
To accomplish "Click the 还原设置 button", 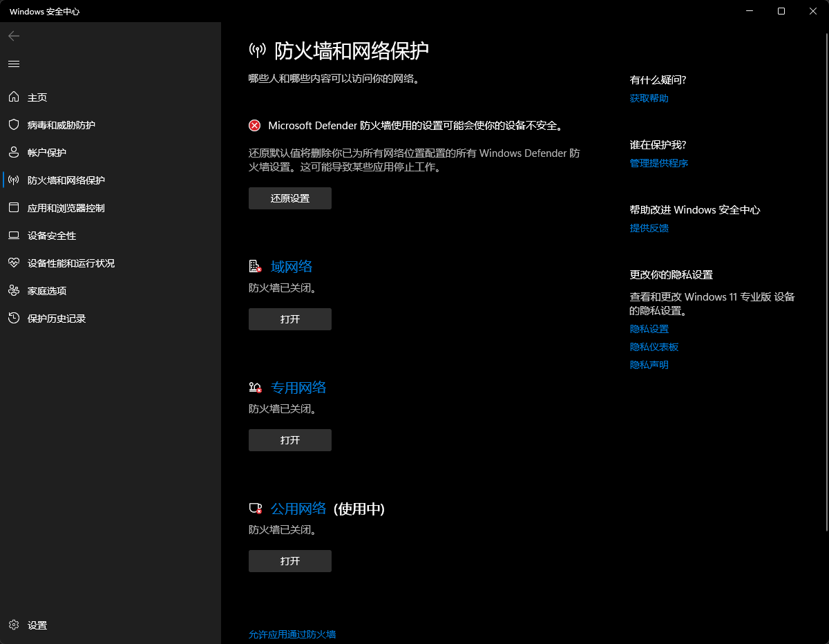I will click(290, 198).
